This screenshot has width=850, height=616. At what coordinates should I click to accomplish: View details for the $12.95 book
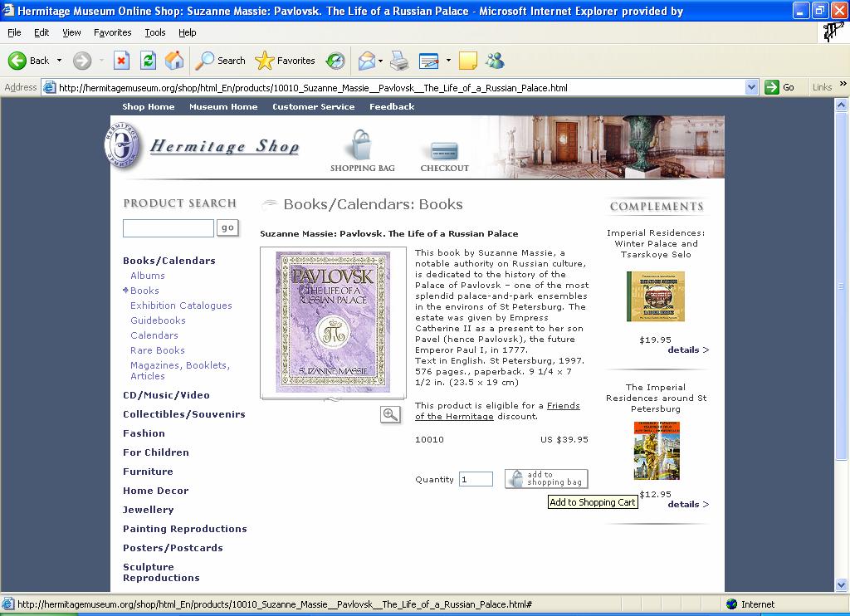point(688,504)
